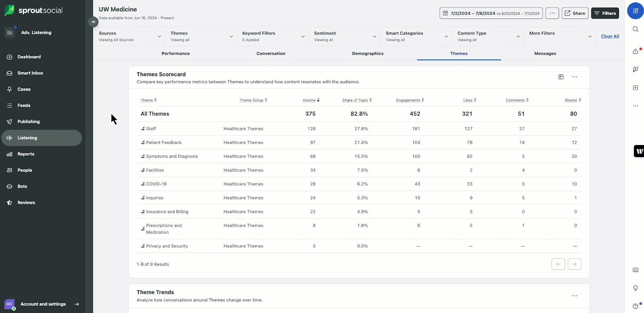The image size is (644, 313).
Task: Switch to the Performance tab
Action: pyautogui.click(x=175, y=53)
